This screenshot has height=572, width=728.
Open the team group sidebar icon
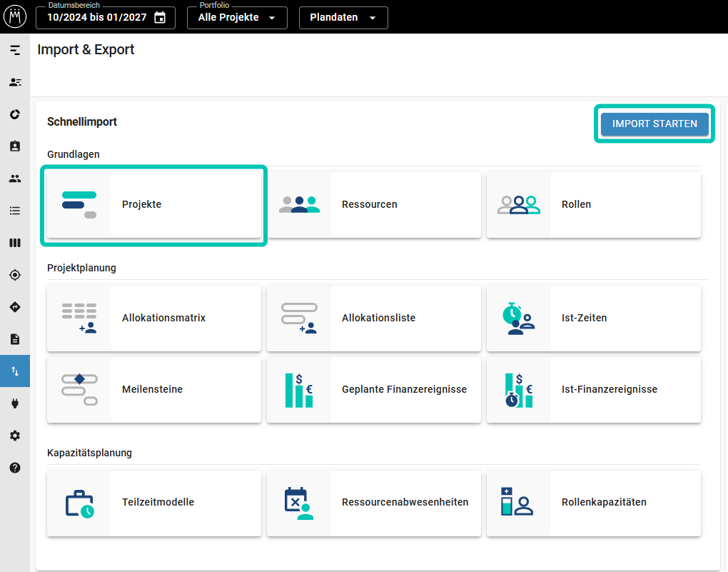pyautogui.click(x=15, y=179)
